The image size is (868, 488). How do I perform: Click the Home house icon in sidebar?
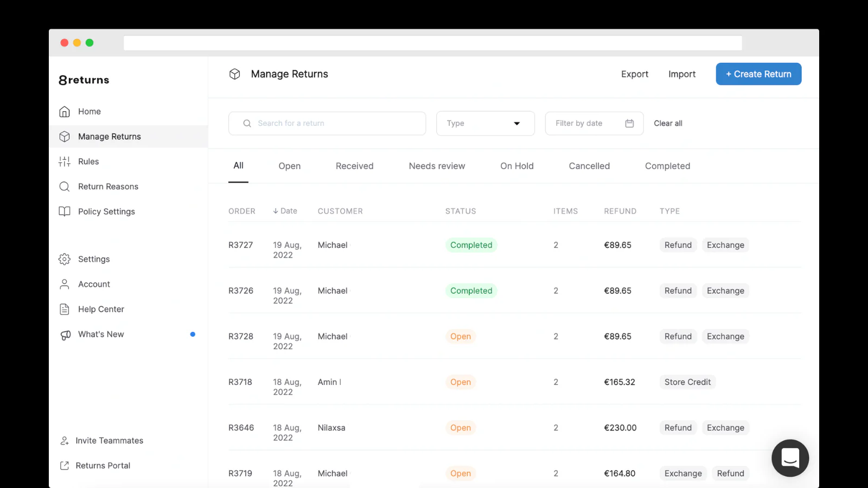pos(65,112)
